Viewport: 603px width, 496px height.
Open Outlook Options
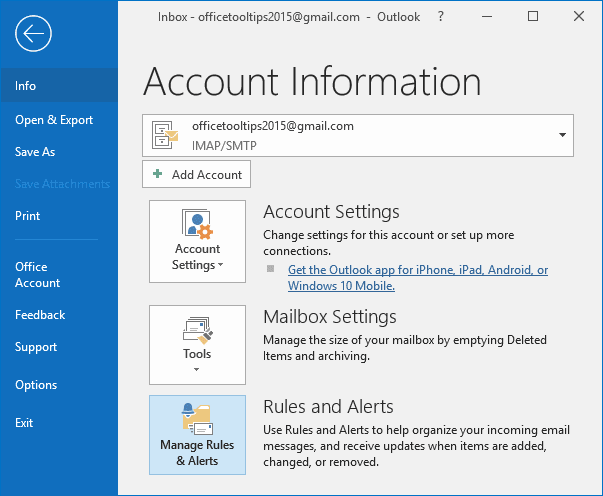pyautogui.click(x=36, y=385)
